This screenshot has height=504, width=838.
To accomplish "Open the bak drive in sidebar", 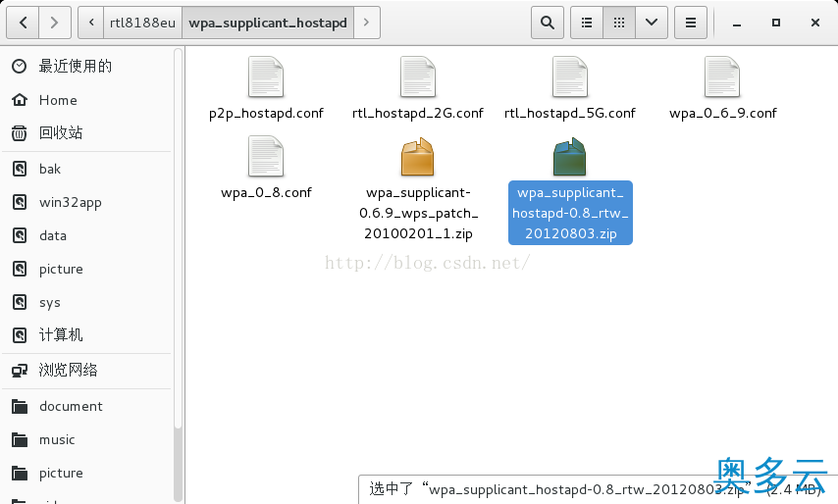I will tap(86, 170).
